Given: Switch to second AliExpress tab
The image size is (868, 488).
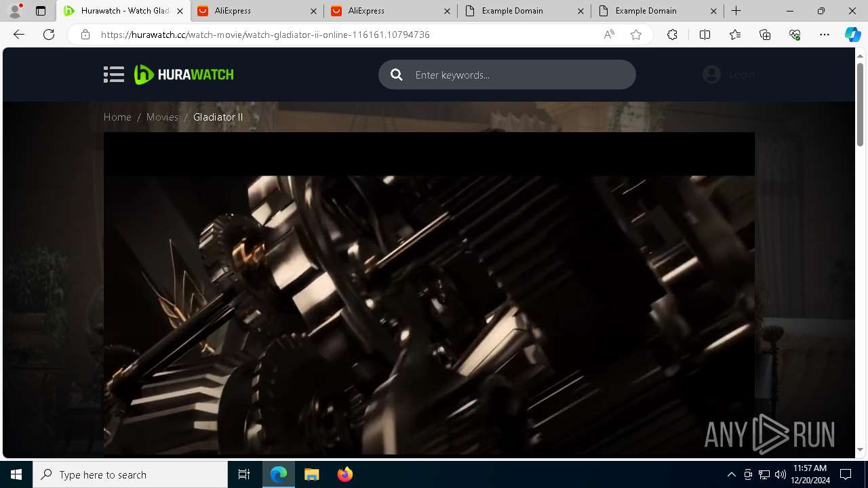Looking at the screenshot, I should [x=390, y=11].
